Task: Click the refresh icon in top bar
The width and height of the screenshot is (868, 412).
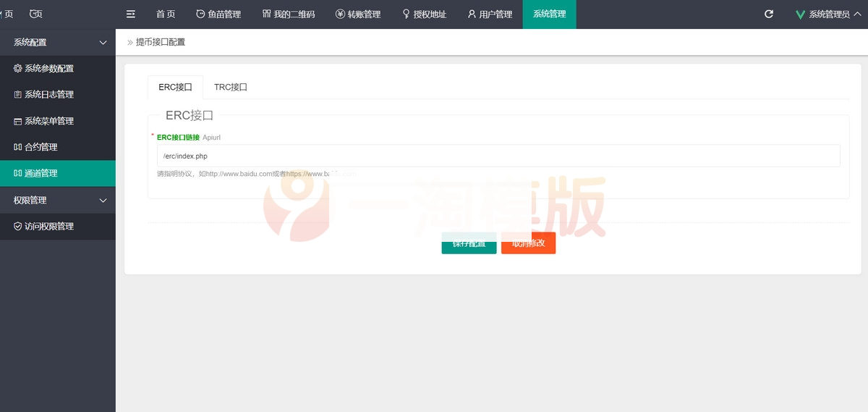Action: point(769,14)
